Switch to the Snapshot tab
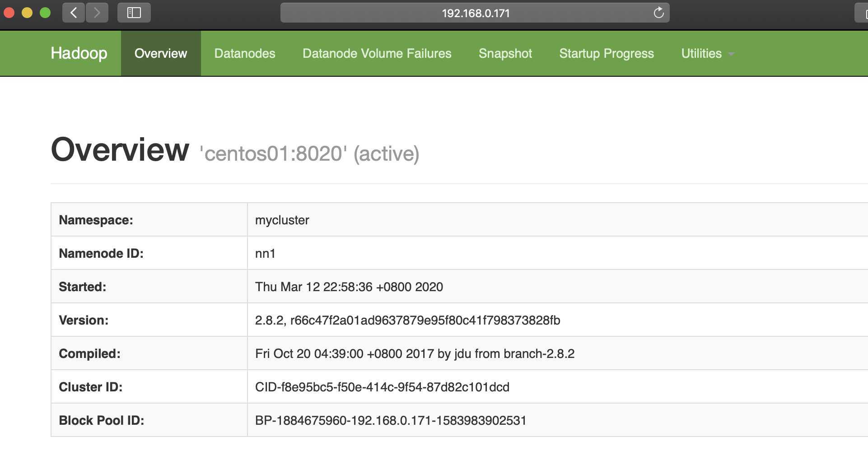This screenshot has width=868, height=455. 505,53
